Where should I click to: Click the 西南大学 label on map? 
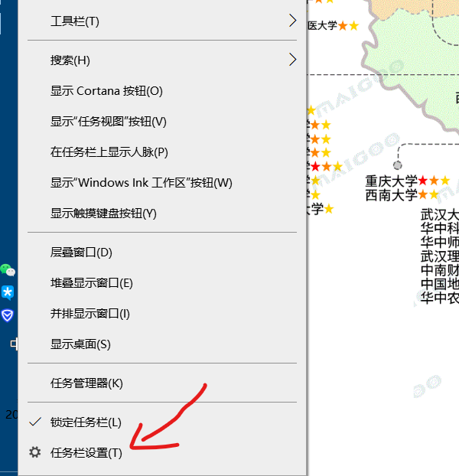pyautogui.click(x=391, y=195)
